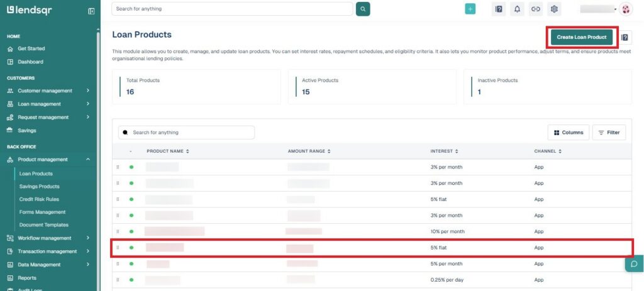Click the Active Products card

(x=372, y=87)
